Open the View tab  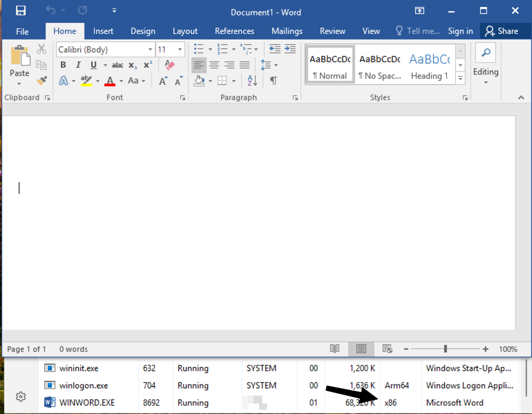point(371,31)
